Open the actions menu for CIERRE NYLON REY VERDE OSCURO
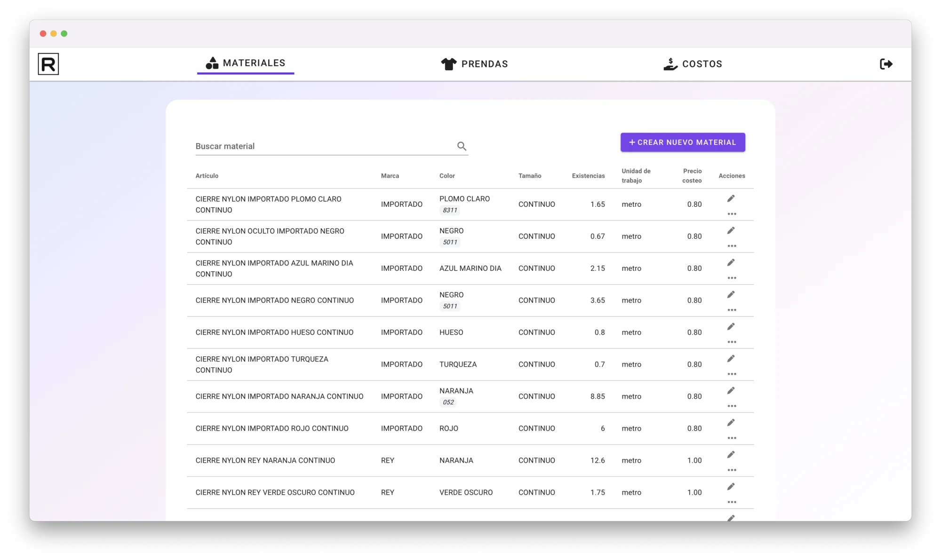This screenshot has width=941, height=560. (x=732, y=502)
